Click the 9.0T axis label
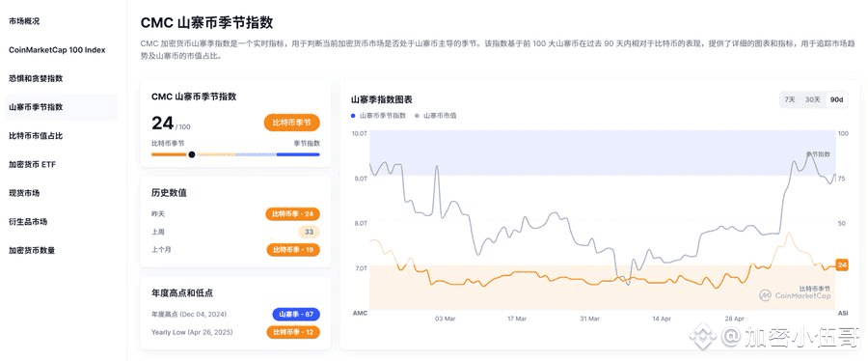 361,179
